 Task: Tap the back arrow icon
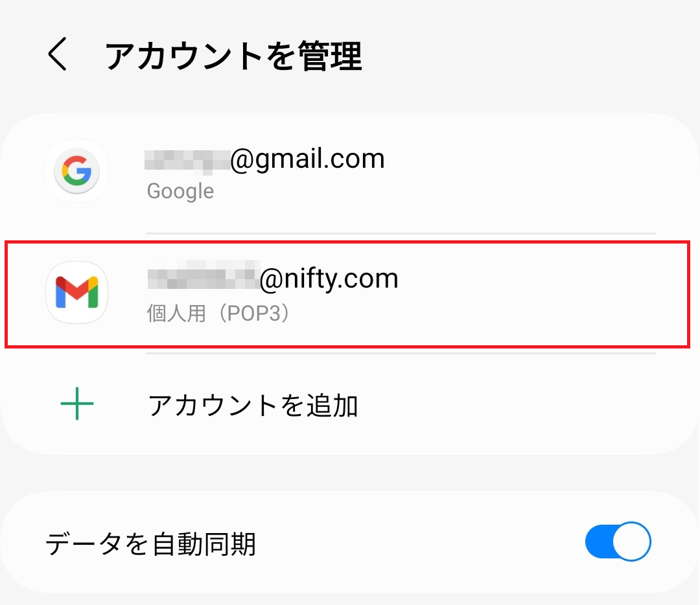point(58,54)
